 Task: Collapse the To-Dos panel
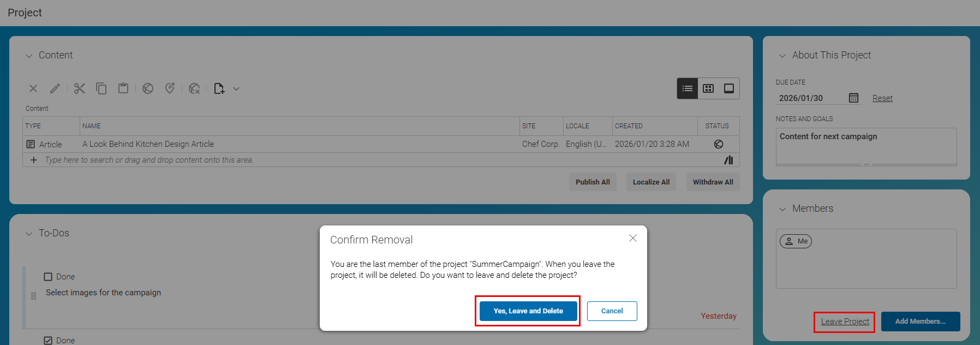pyautogui.click(x=29, y=234)
